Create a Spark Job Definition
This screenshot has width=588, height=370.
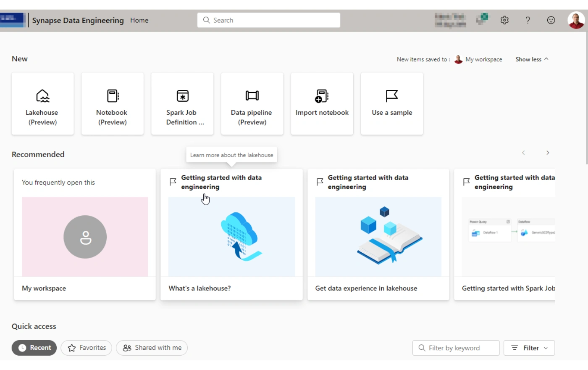[182, 103]
